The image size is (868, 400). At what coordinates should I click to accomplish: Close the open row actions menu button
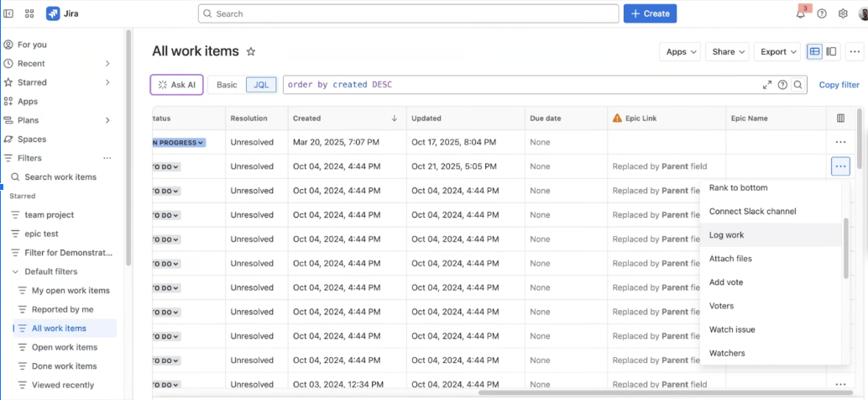pos(840,166)
